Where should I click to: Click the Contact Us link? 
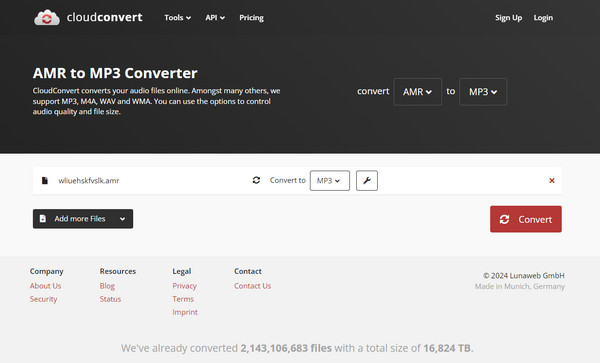[253, 286]
